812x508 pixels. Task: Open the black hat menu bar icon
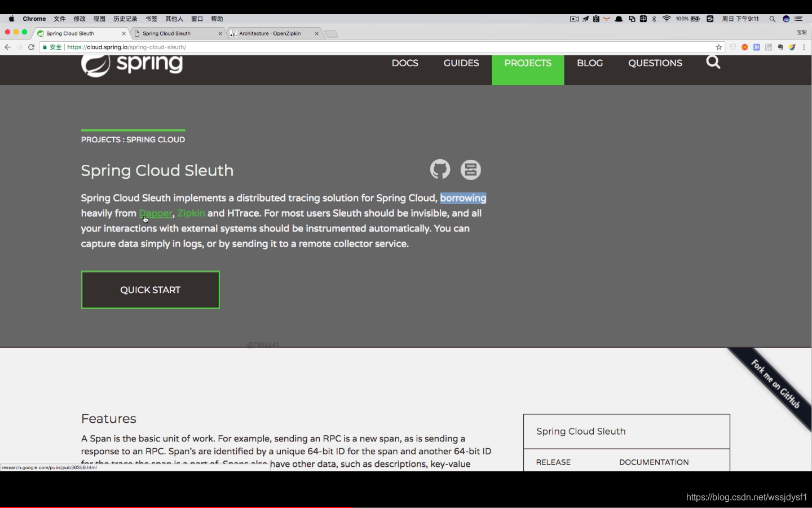point(619,19)
